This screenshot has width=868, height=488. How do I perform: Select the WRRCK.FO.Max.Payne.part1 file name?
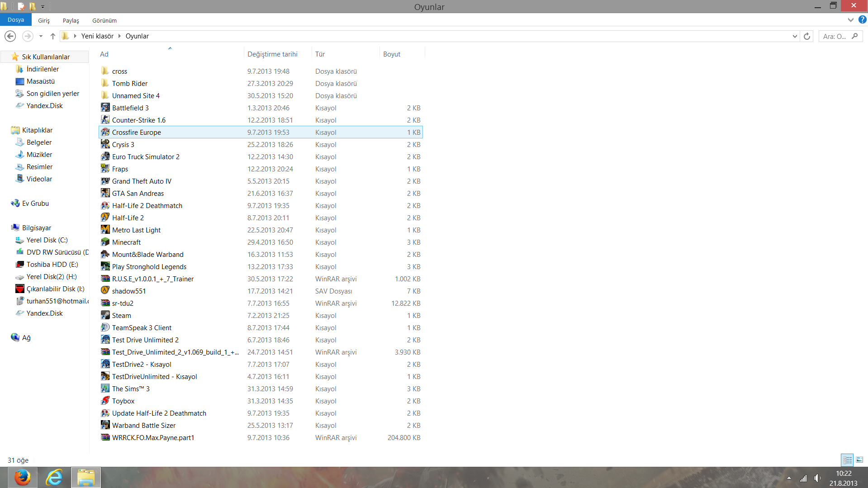coord(153,438)
